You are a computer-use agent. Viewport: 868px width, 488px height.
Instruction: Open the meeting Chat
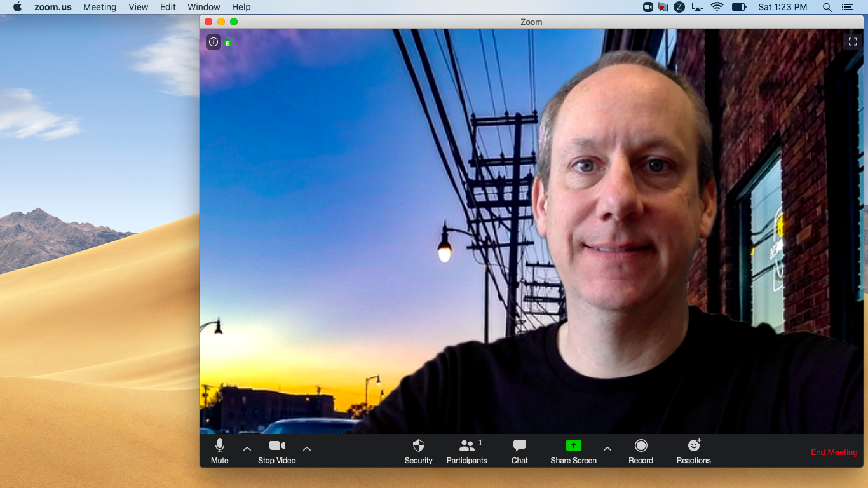tap(519, 451)
